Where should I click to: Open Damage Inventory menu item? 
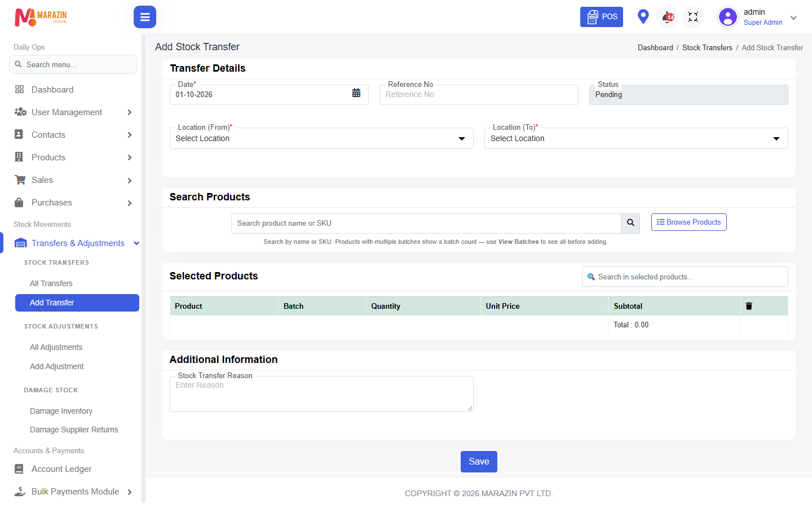pos(61,411)
